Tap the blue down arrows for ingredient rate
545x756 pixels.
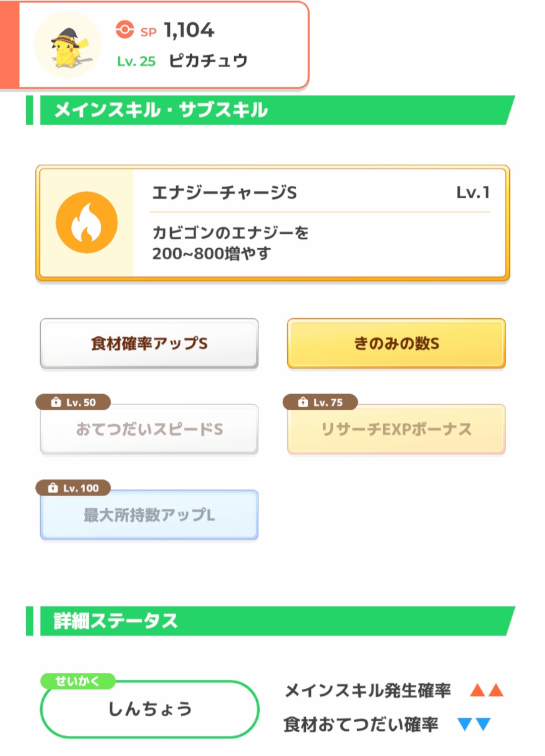click(x=474, y=725)
